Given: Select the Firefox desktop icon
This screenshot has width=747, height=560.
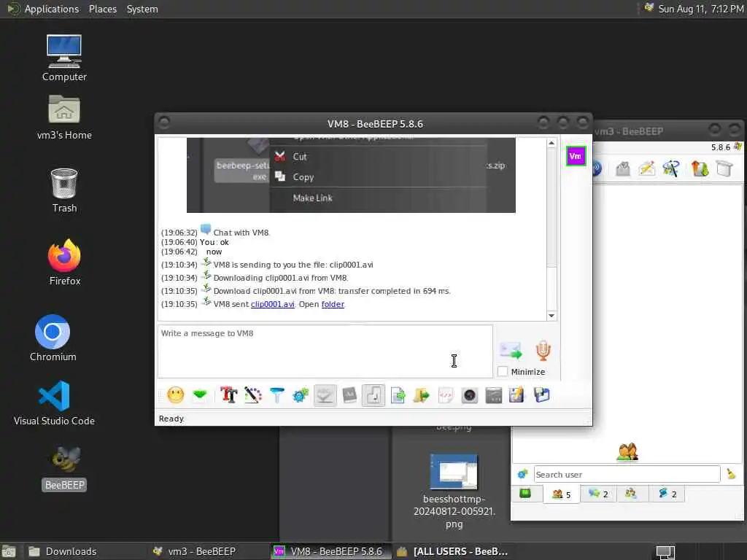Looking at the screenshot, I should [x=64, y=262].
